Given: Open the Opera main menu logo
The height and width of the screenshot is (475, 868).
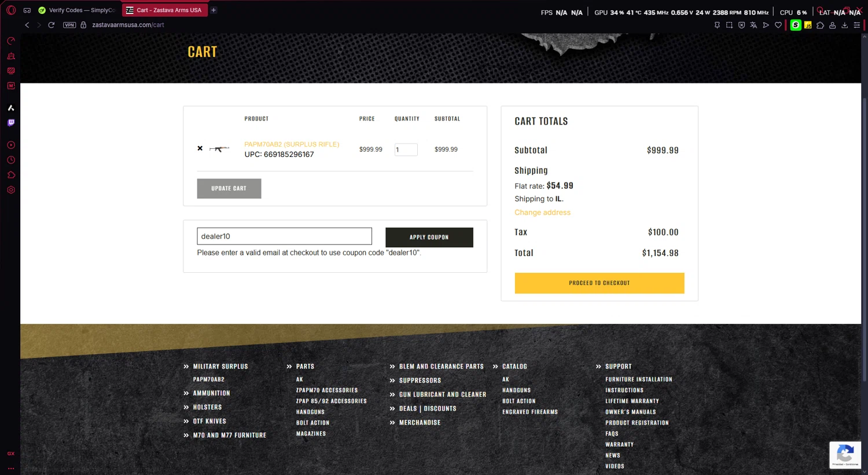Looking at the screenshot, I should click(10, 10).
